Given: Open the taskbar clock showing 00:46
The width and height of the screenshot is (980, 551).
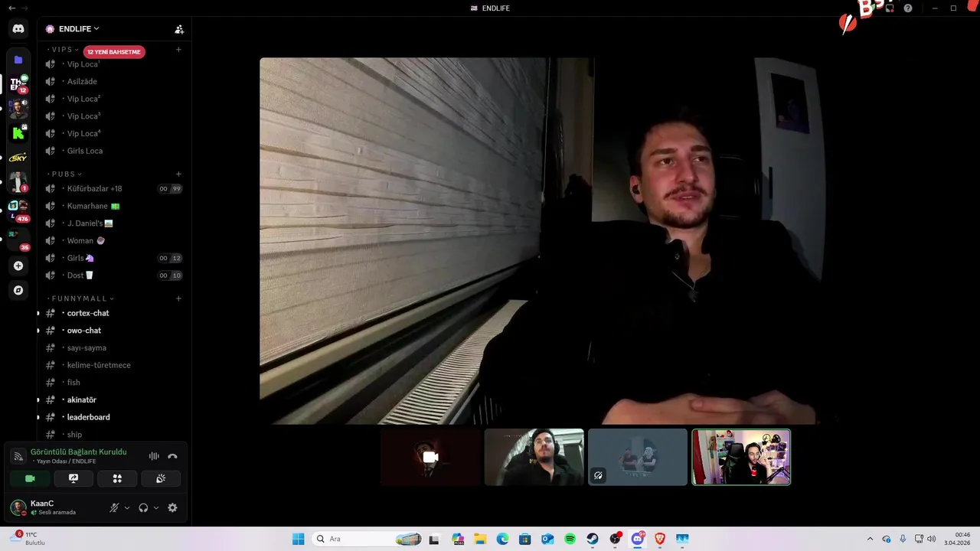Looking at the screenshot, I should 957,539.
